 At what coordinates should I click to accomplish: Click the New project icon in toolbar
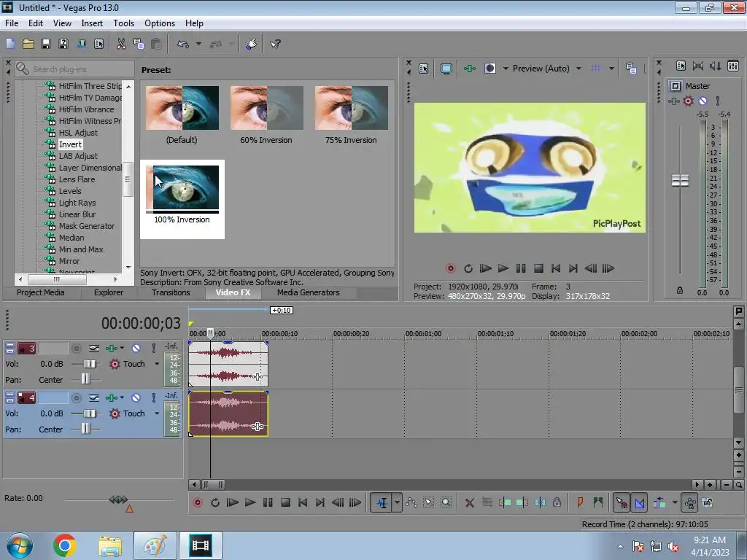pos(10,44)
